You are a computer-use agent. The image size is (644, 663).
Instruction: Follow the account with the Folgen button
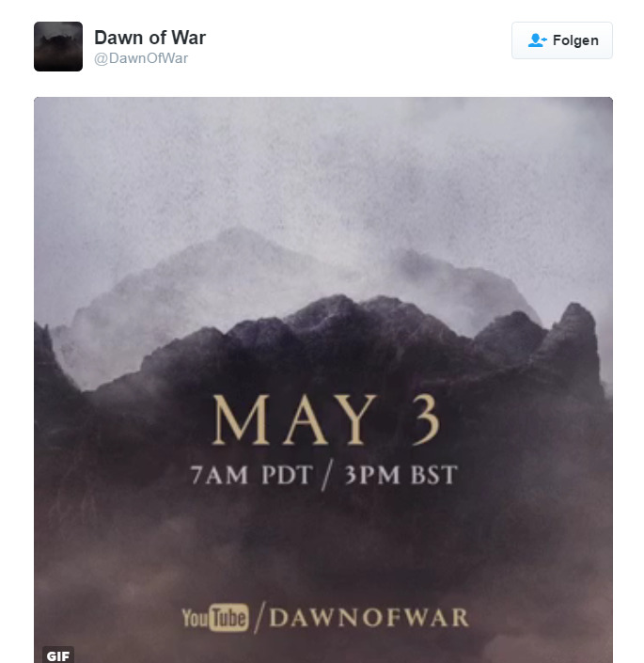[x=562, y=40]
